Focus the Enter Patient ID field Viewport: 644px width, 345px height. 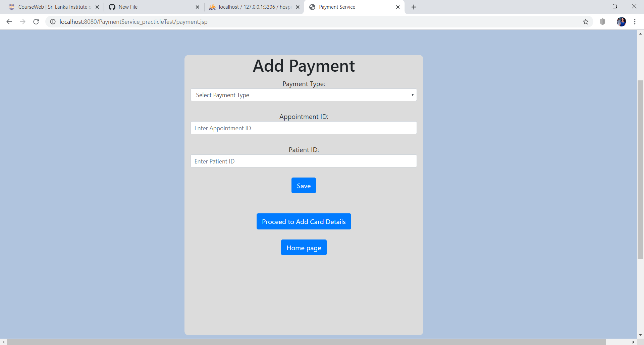click(x=304, y=161)
